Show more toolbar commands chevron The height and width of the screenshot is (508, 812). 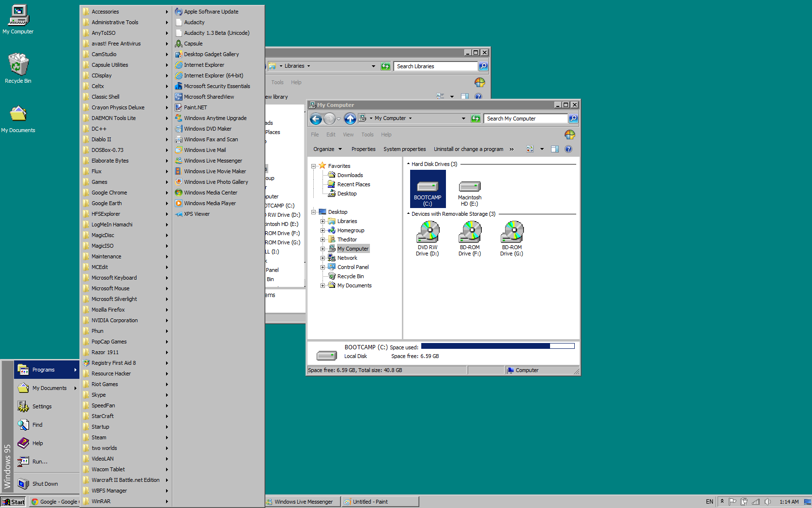click(511, 149)
